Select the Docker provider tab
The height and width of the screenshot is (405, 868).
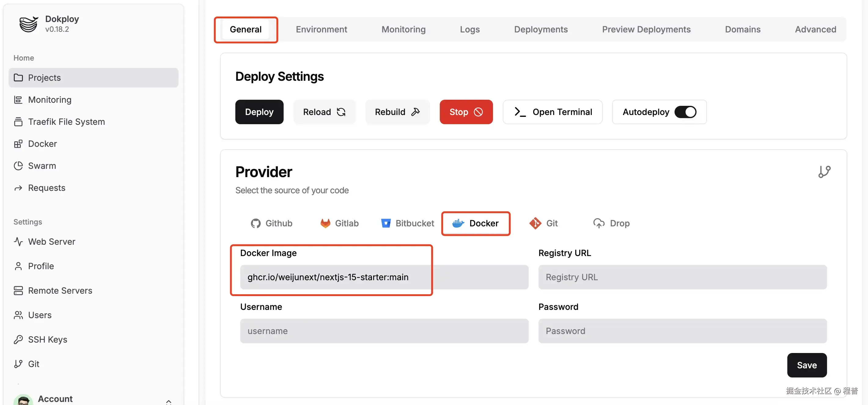pos(476,223)
